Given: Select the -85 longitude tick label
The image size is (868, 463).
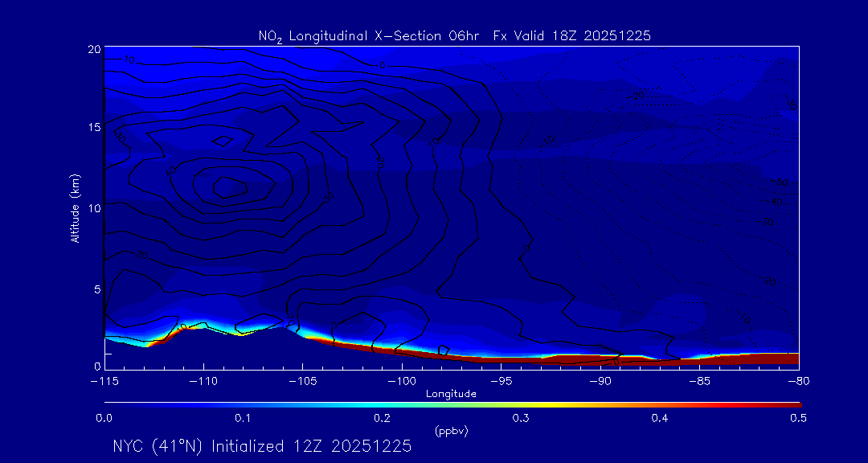Looking at the screenshot, I should [x=698, y=380].
